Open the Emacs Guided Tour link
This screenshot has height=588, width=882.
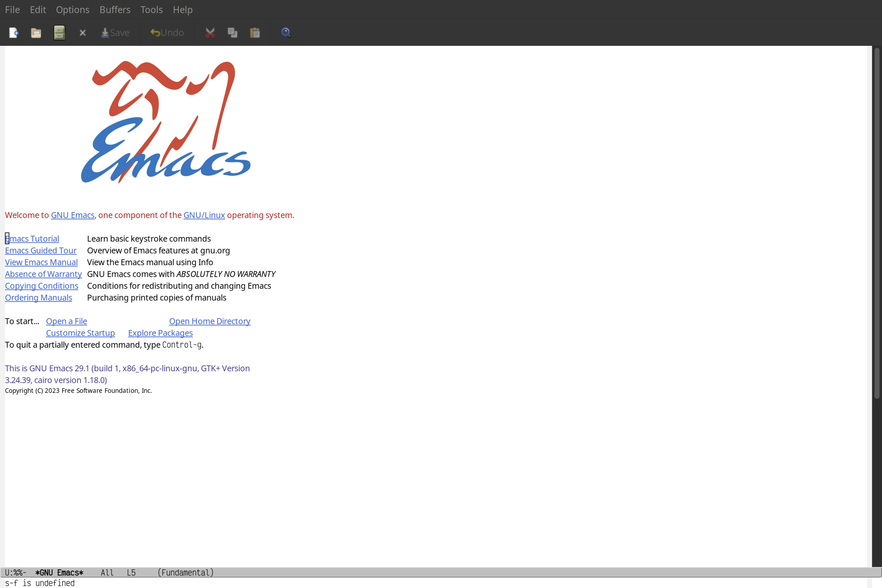(x=41, y=250)
